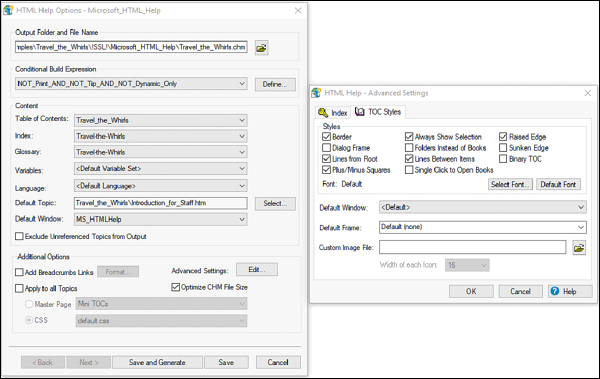This screenshot has width=600, height=379.
Task: Enable Folders Instead of Books
Action: pyautogui.click(x=409, y=148)
